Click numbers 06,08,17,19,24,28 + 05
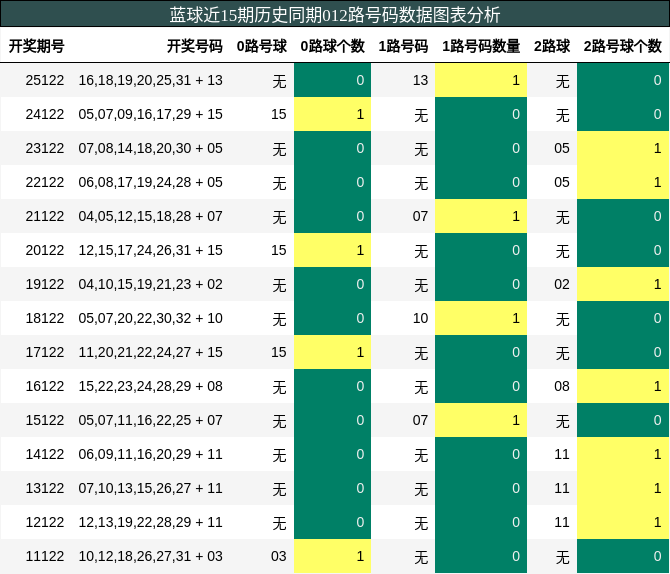 [x=150, y=182]
